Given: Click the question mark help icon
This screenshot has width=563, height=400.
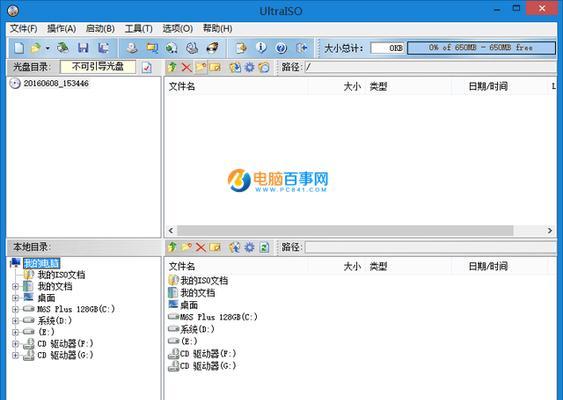Looking at the screenshot, I should (281, 48).
